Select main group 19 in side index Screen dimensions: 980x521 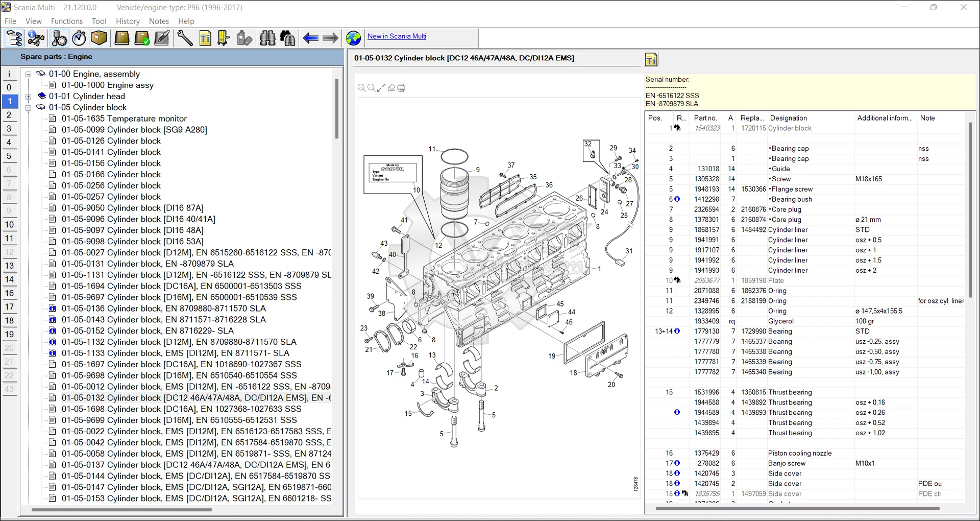[9, 335]
